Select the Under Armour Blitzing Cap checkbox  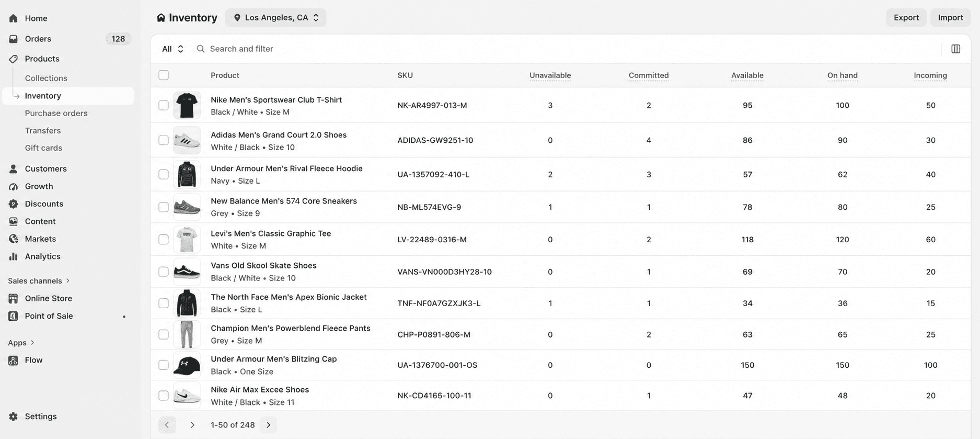tap(164, 365)
